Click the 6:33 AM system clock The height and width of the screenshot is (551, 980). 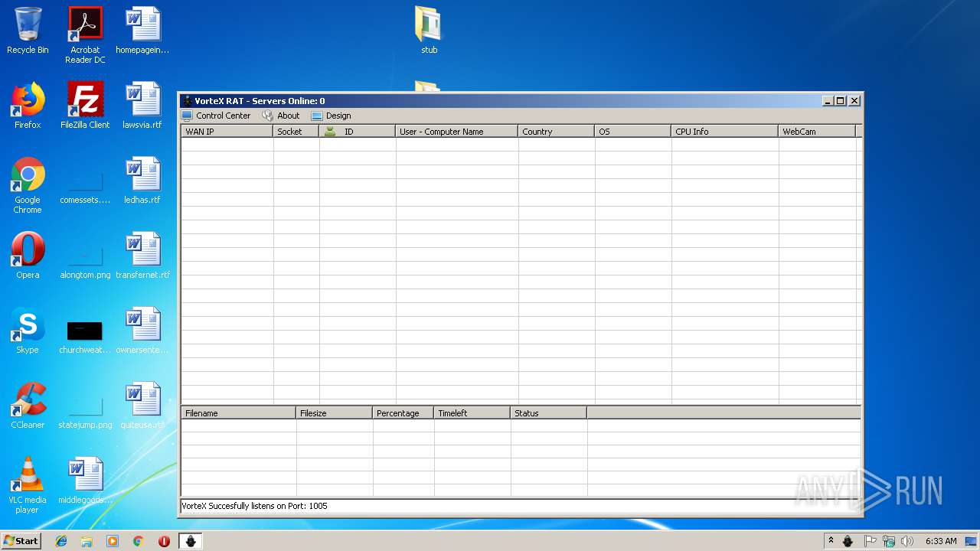tap(941, 541)
